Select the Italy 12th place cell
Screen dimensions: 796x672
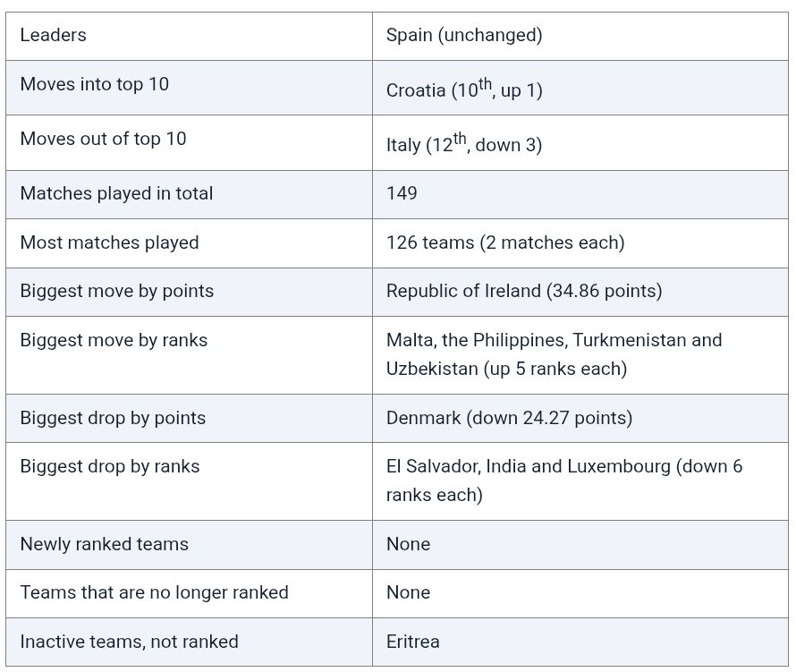464,143
